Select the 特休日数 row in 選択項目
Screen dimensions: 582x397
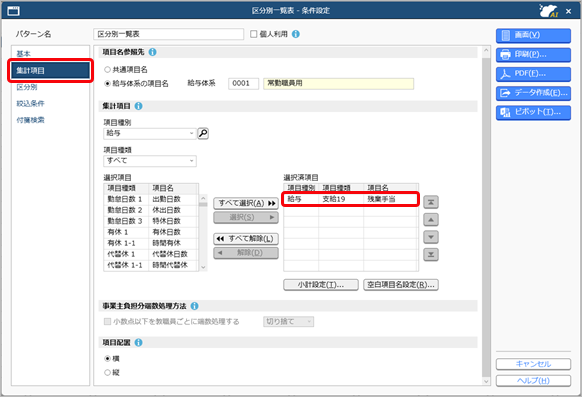click(x=151, y=222)
